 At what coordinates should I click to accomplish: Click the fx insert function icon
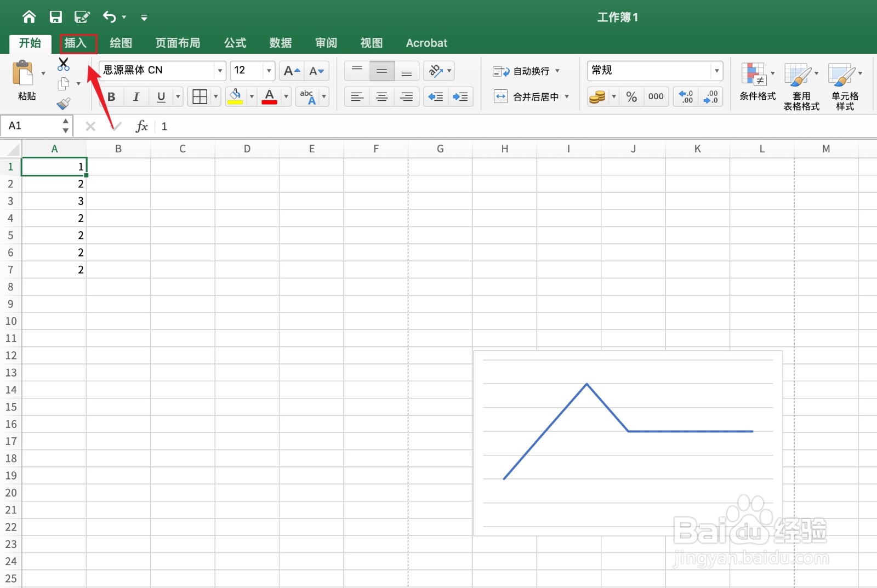tap(142, 126)
